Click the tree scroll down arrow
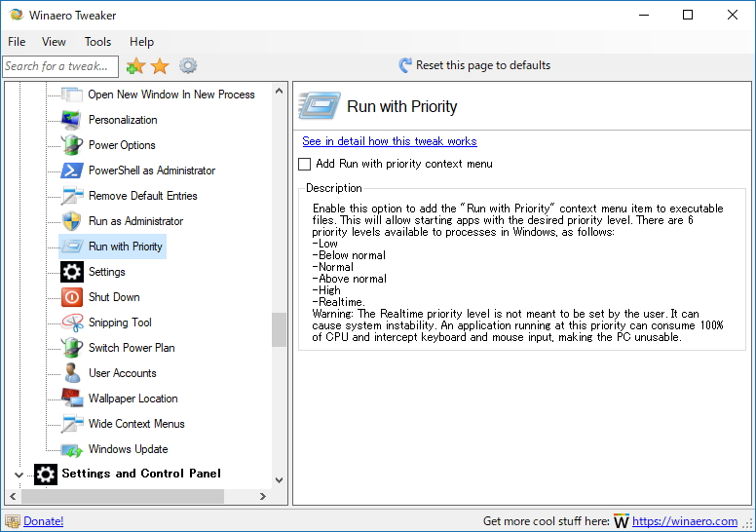The height and width of the screenshot is (532, 756). tap(279, 480)
